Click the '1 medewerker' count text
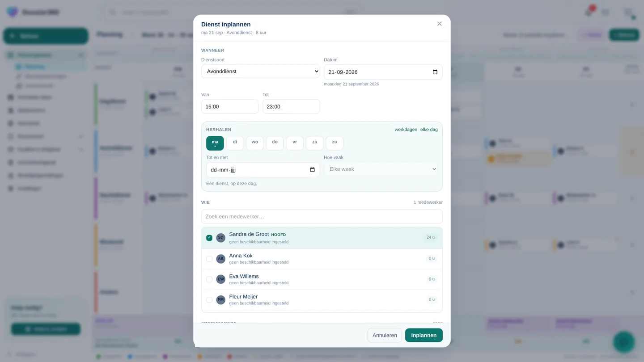 (428, 202)
